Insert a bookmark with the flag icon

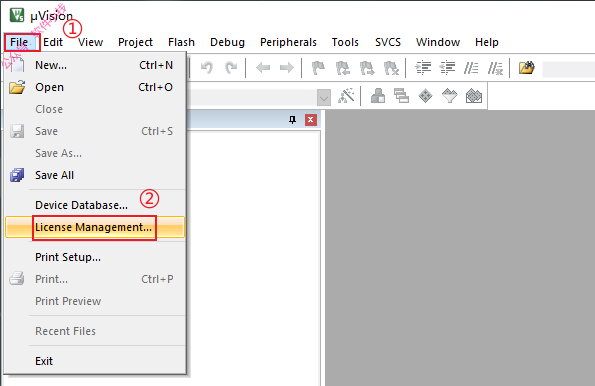pos(318,68)
